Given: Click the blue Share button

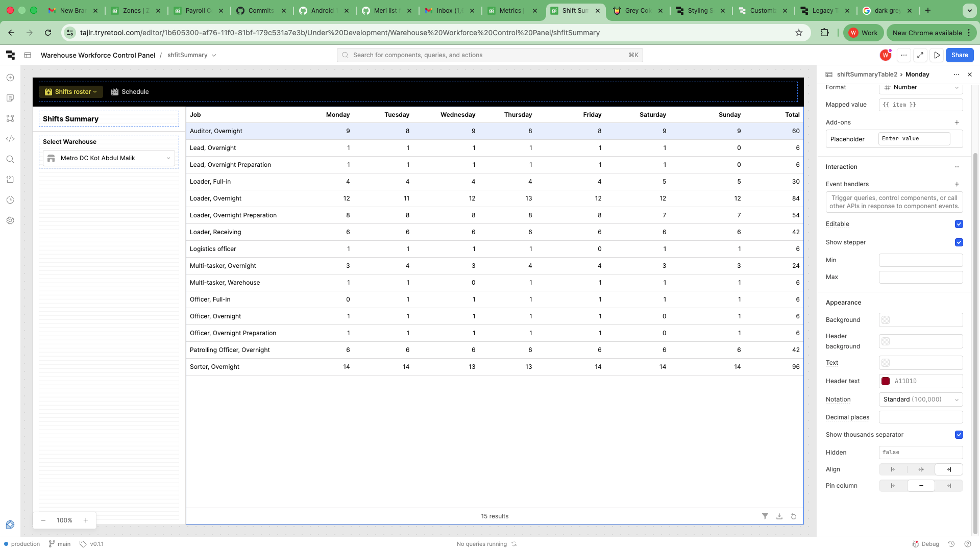Looking at the screenshot, I should click(959, 55).
